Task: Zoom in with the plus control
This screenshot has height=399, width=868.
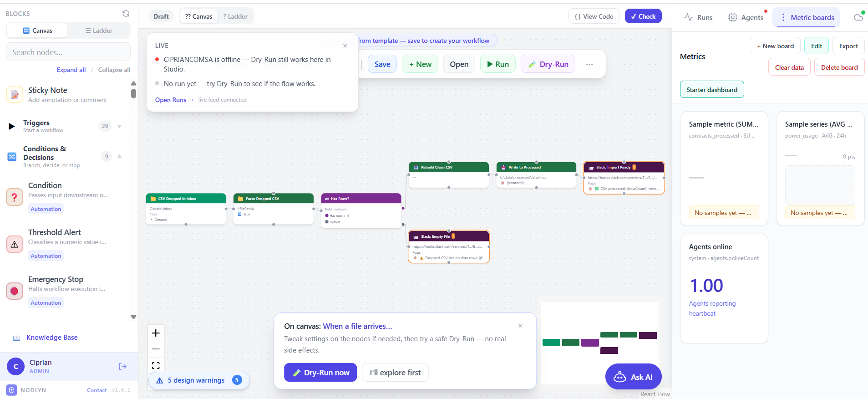Action: [156, 333]
